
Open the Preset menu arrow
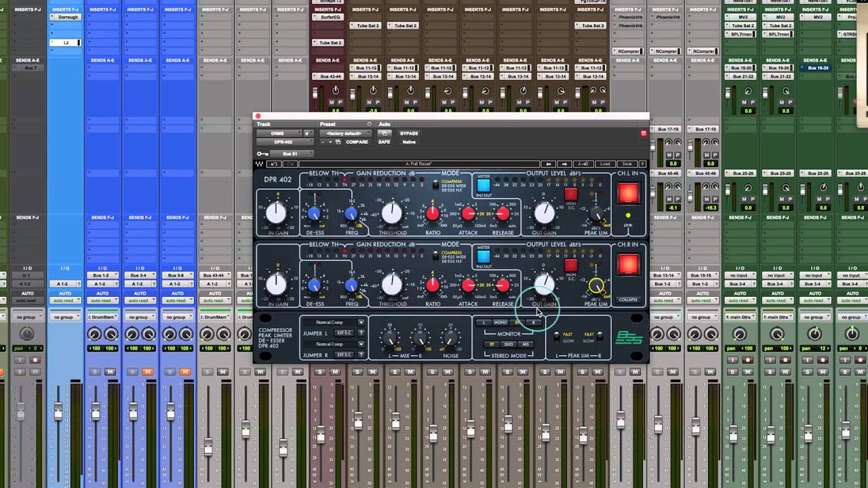click(369, 124)
